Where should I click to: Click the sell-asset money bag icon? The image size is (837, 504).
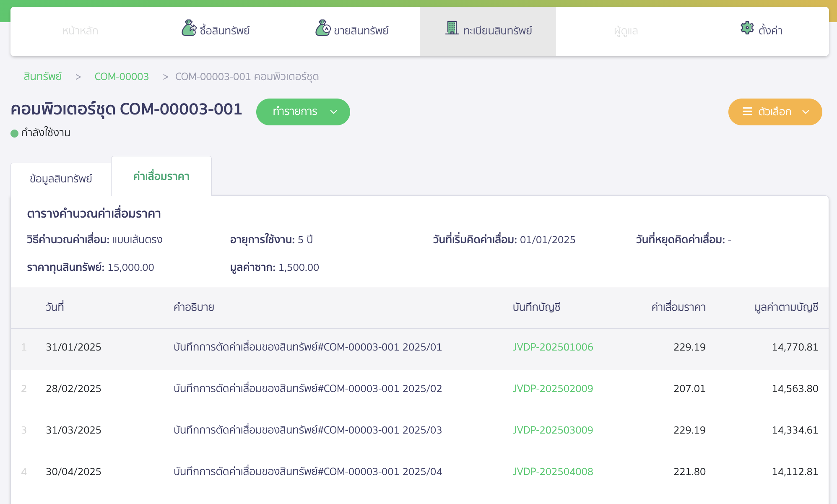323,29
